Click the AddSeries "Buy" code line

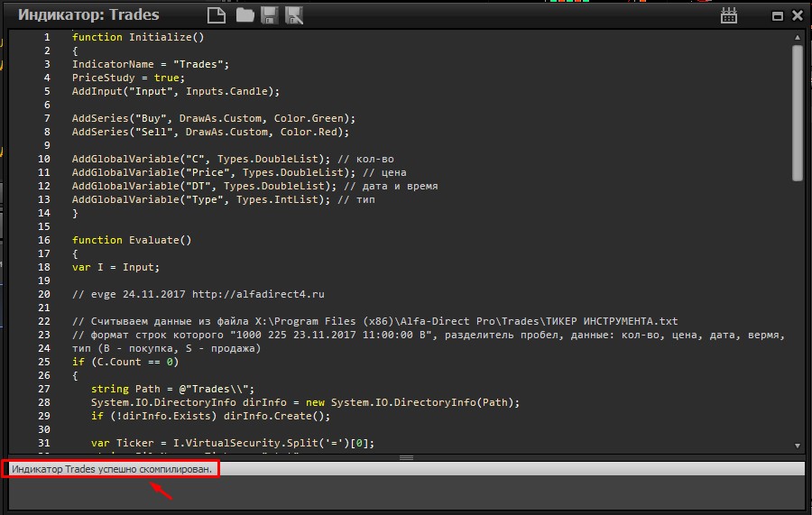[214, 118]
